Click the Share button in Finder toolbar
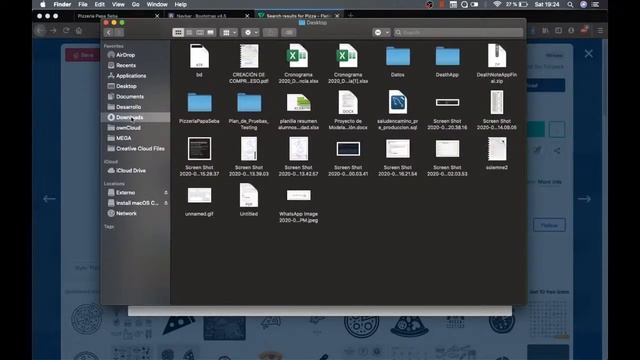The width and height of the screenshot is (640, 360). pyautogui.click(x=270, y=32)
